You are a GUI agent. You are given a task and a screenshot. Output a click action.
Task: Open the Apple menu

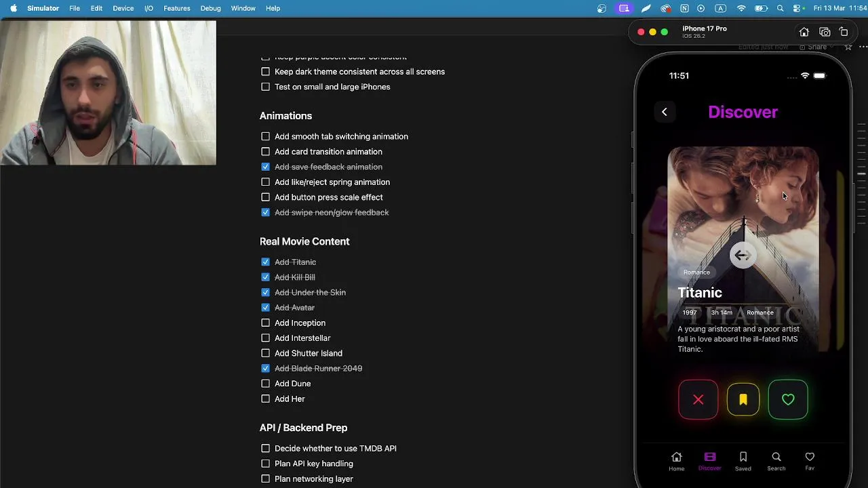14,8
